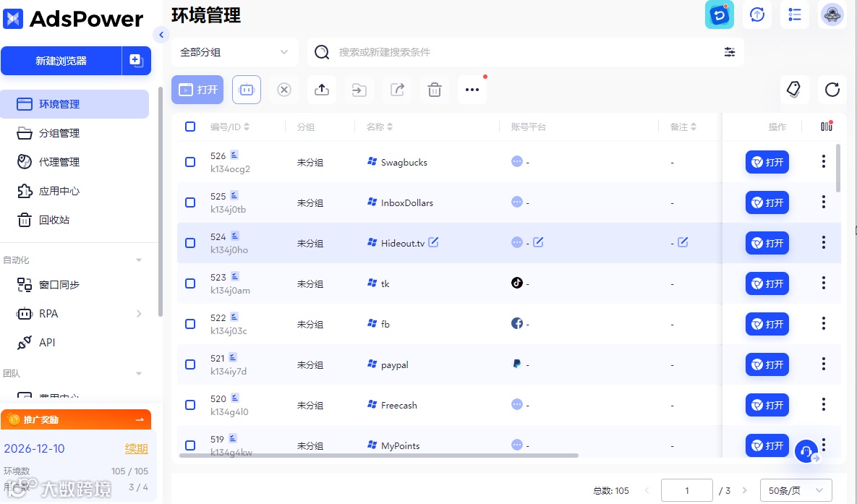Open the customer support headset icon
The height and width of the screenshot is (504, 857).
click(806, 451)
